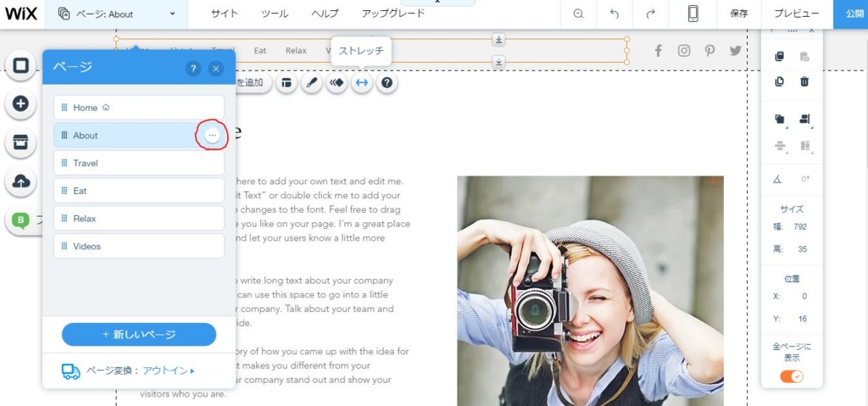Click the Relax menu item on site

[x=296, y=50]
